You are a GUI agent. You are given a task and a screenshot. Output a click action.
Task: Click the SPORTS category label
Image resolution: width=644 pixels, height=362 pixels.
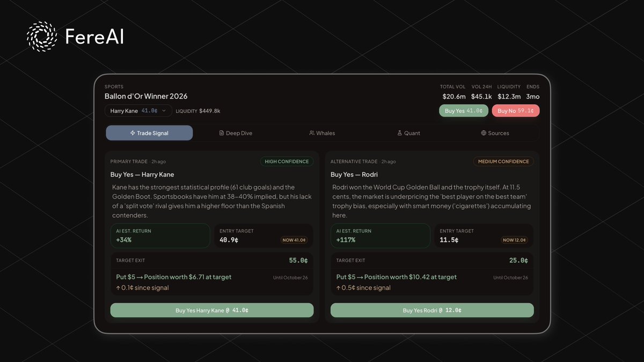114,86
